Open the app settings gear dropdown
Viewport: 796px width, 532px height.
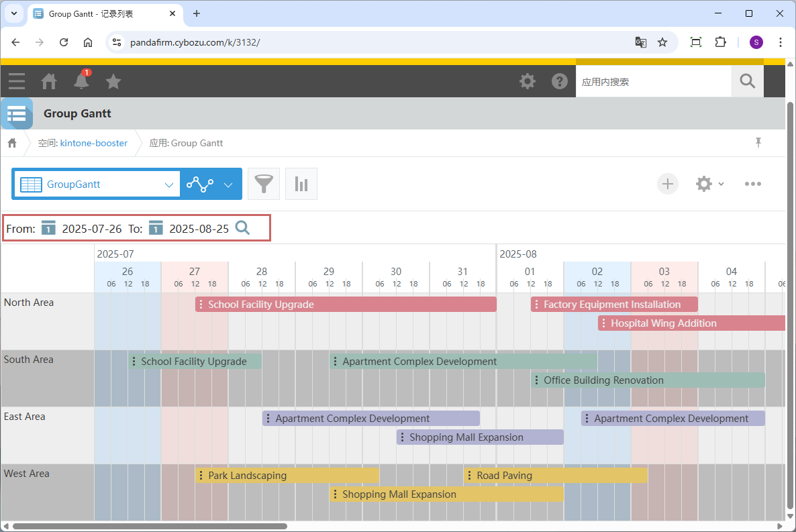tap(709, 184)
